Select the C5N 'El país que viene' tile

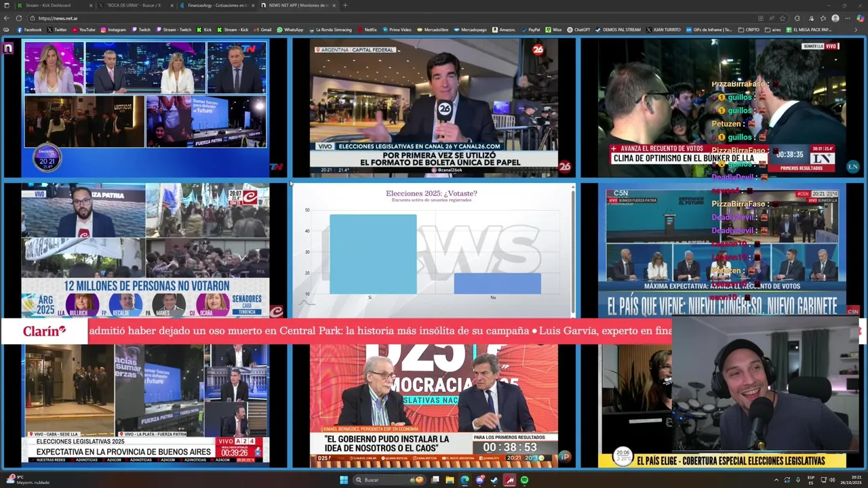pyautogui.click(x=722, y=250)
